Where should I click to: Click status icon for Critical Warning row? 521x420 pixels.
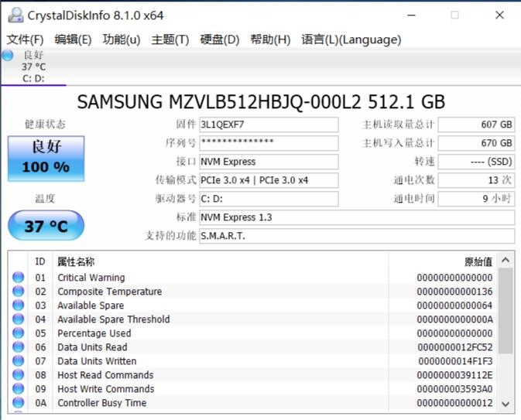[19, 277]
